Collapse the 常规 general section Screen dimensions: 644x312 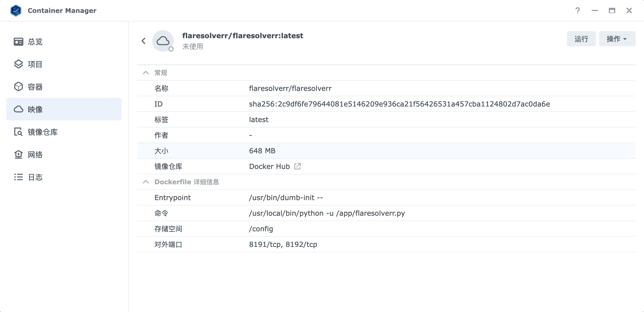tap(146, 73)
